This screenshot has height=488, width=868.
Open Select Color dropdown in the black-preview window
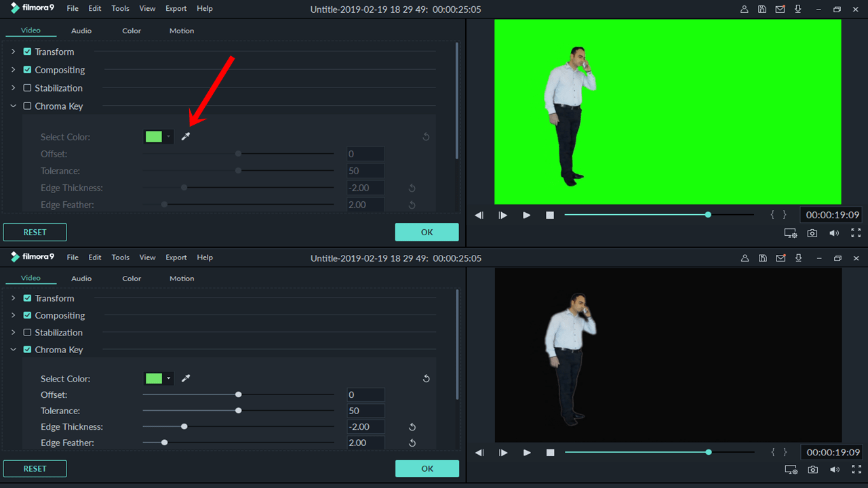[168, 378]
